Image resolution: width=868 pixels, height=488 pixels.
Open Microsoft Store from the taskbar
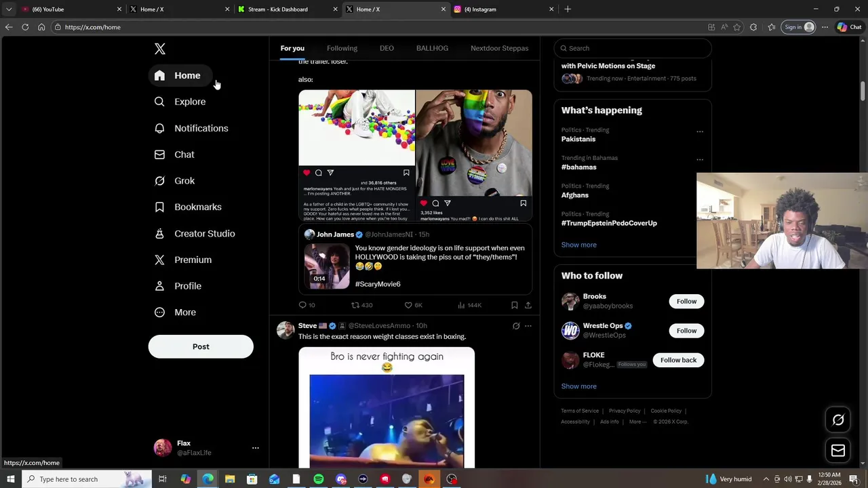pyautogui.click(x=252, y=479)
